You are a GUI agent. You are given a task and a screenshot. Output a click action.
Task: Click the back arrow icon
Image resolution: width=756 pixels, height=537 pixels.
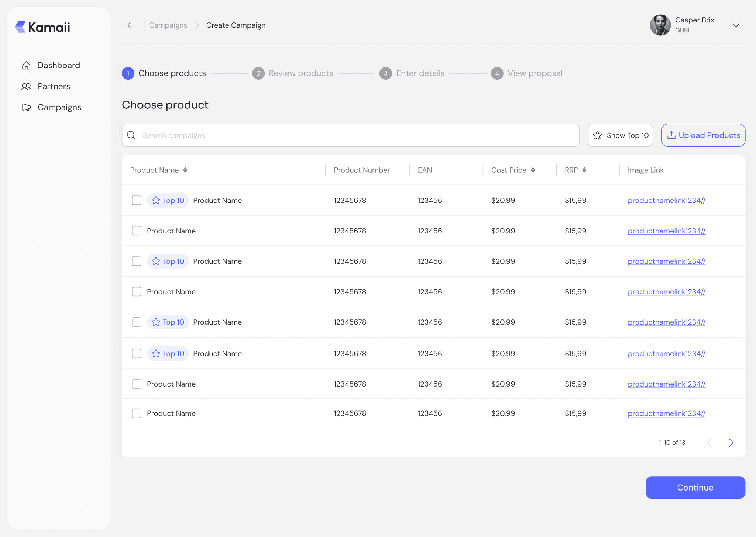(131, 25)
